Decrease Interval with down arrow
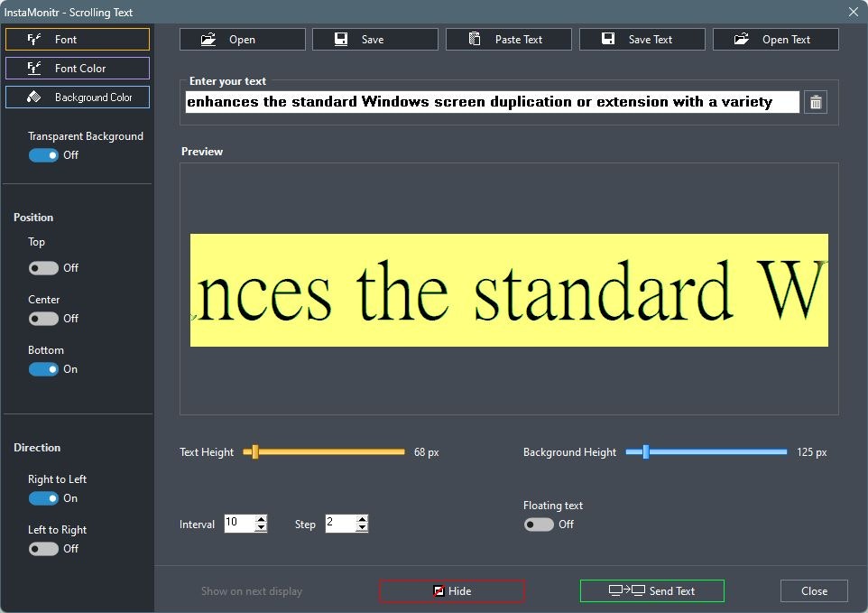This screenshot has width=868, height=613. pyautogui.click(x=261, y=528)
